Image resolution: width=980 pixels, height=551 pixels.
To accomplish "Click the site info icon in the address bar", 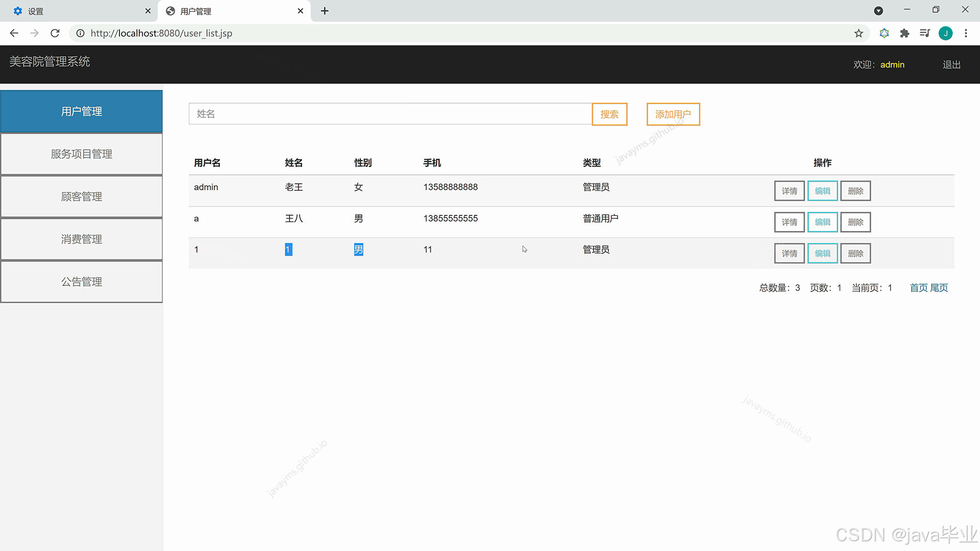I will [80, 33].
